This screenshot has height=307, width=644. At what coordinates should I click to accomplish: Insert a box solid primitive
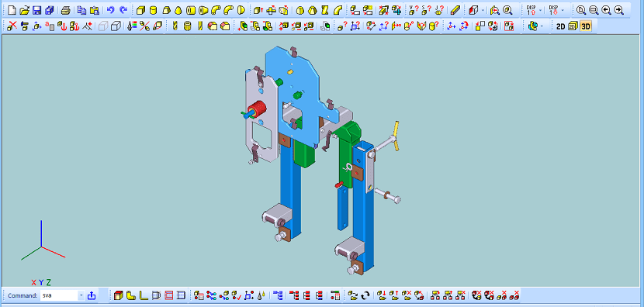coord(140,10)
